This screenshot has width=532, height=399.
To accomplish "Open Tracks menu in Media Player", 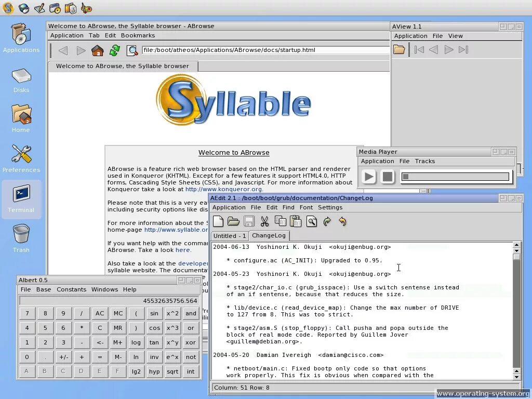I will [x=425, y=161].
